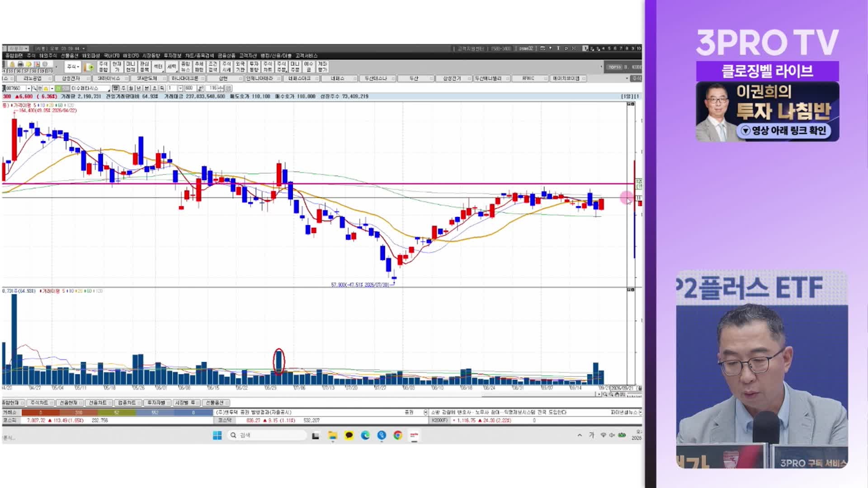The image size is (868, 488).
Task: Click the padlock icon in the toolbar
Action: tap(12, 64)
